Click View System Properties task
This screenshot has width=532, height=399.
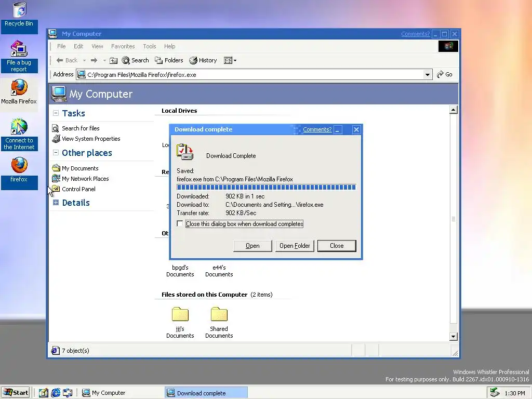(91, 139)
